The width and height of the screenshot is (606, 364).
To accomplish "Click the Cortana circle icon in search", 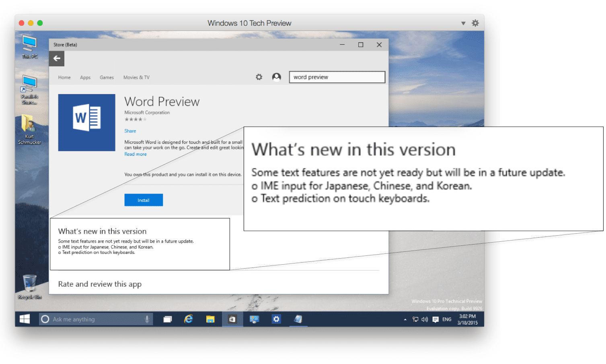I will click(x=45, y=319).
